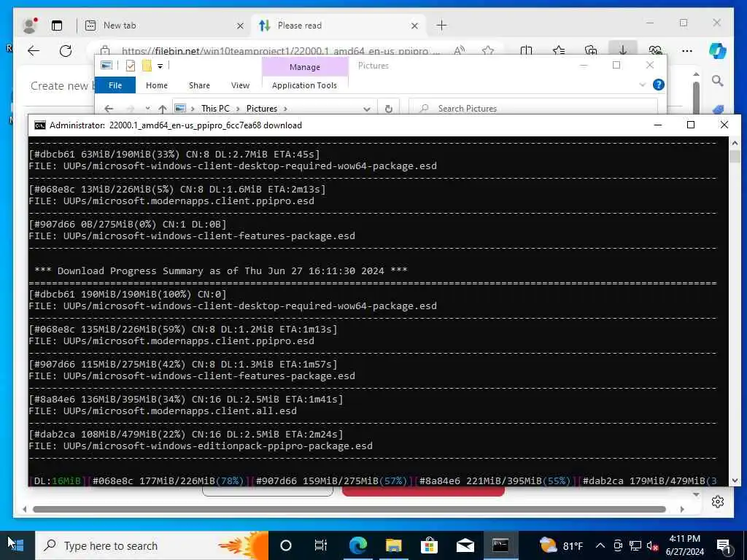Toggle Edge split screen icon

tap(526, 50)
